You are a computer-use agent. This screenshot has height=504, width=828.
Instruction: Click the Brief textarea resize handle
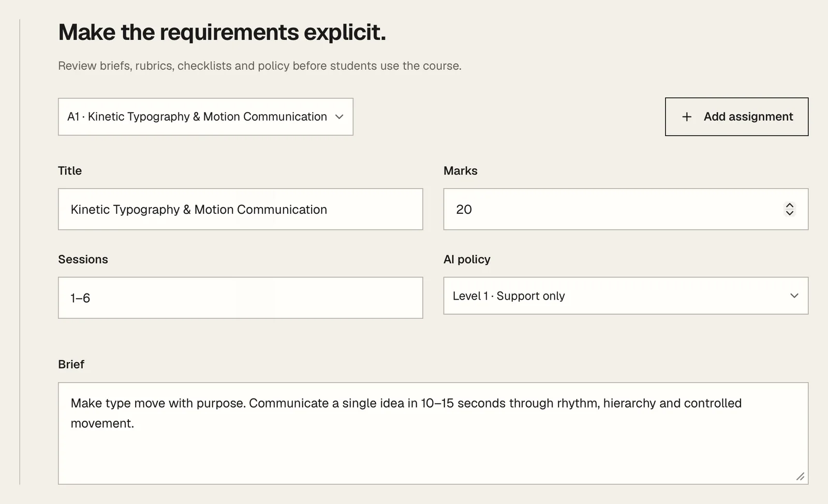[800, 477]
